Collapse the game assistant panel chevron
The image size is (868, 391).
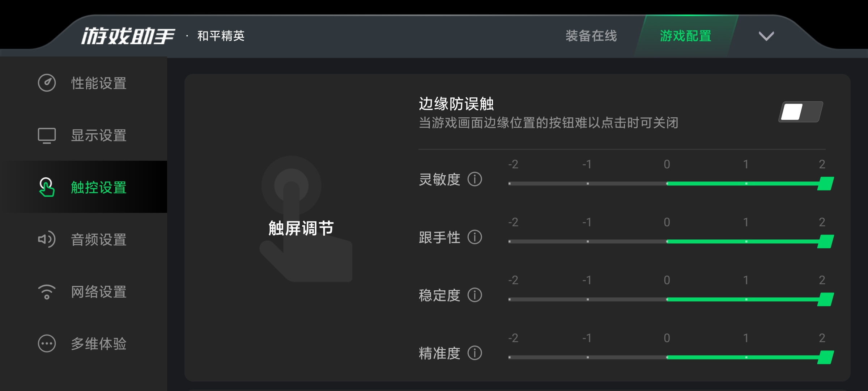(x=766, y=36)
